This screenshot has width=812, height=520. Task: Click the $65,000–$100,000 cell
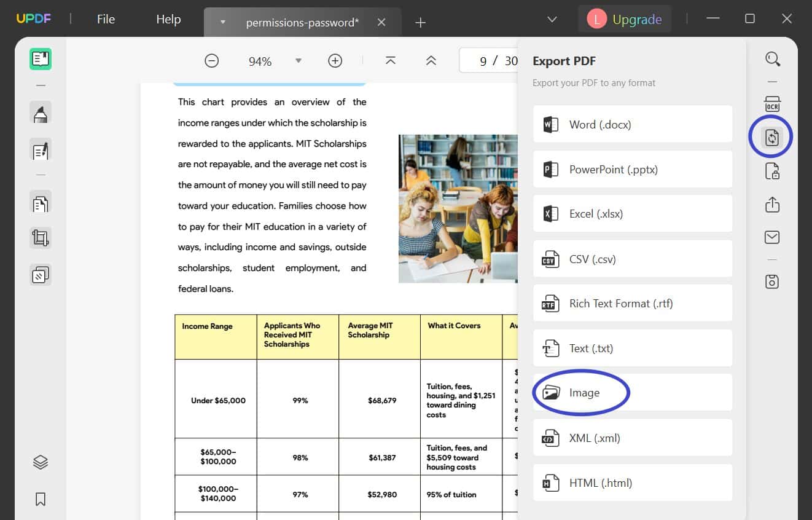216,457
